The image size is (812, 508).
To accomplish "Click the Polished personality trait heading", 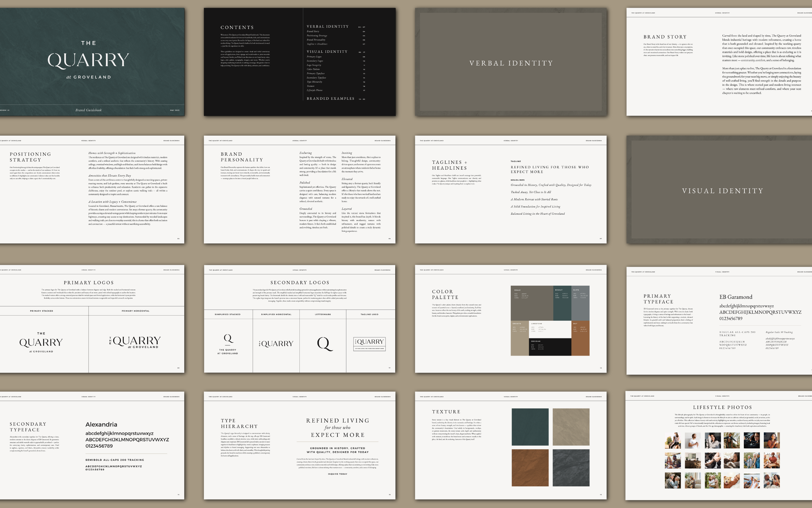I will coord(305,183).
